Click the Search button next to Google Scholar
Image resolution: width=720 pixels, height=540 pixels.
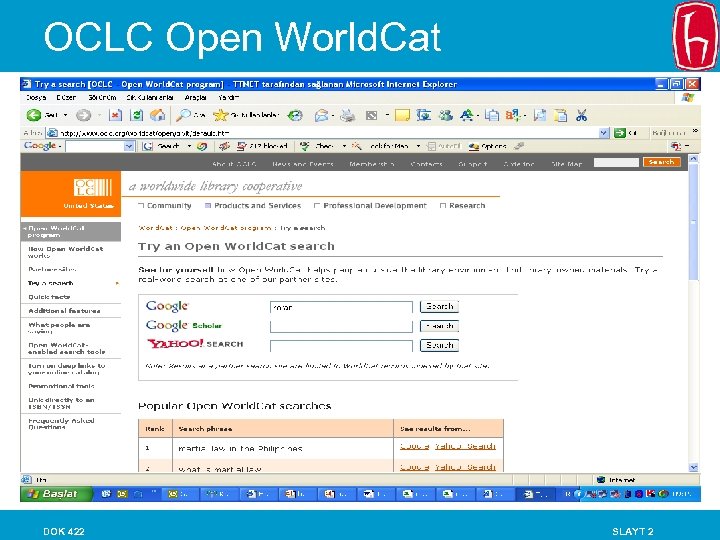pyautogui.click(x=439, y=326)
